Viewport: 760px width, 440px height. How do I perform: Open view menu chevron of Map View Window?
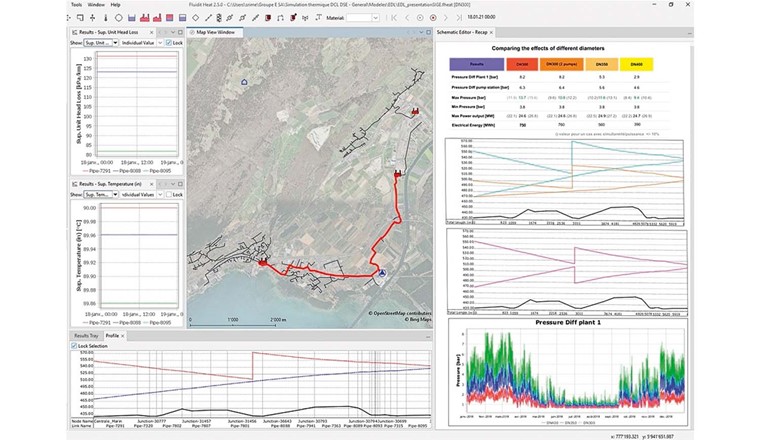pos(421,32)
